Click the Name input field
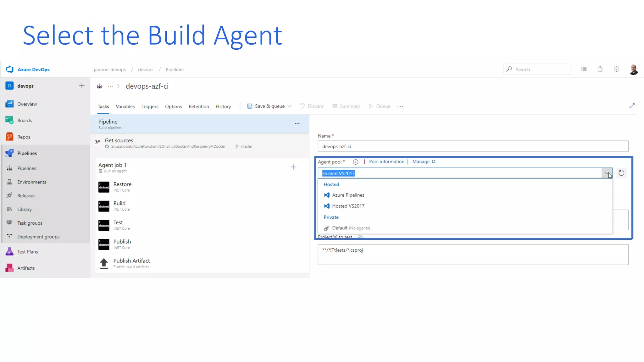Viewport: 644px width, 362px height. [473, 146]
